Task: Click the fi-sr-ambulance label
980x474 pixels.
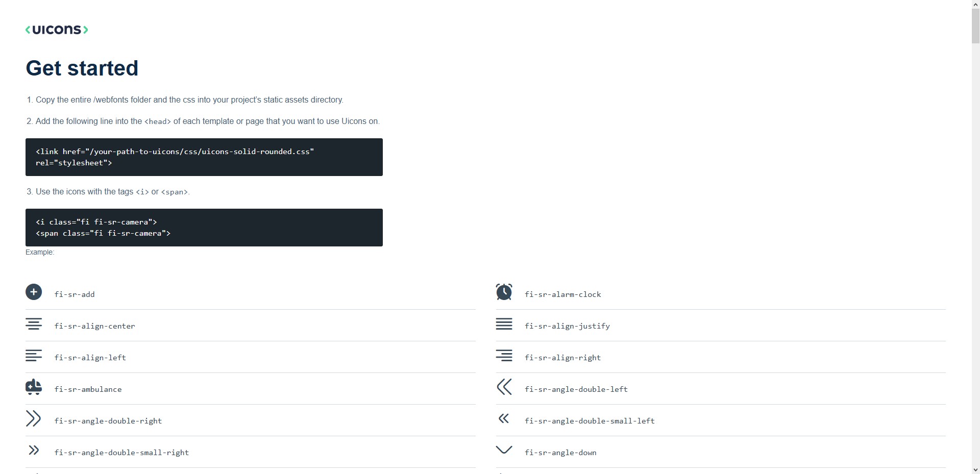Action: click(88, 389)
